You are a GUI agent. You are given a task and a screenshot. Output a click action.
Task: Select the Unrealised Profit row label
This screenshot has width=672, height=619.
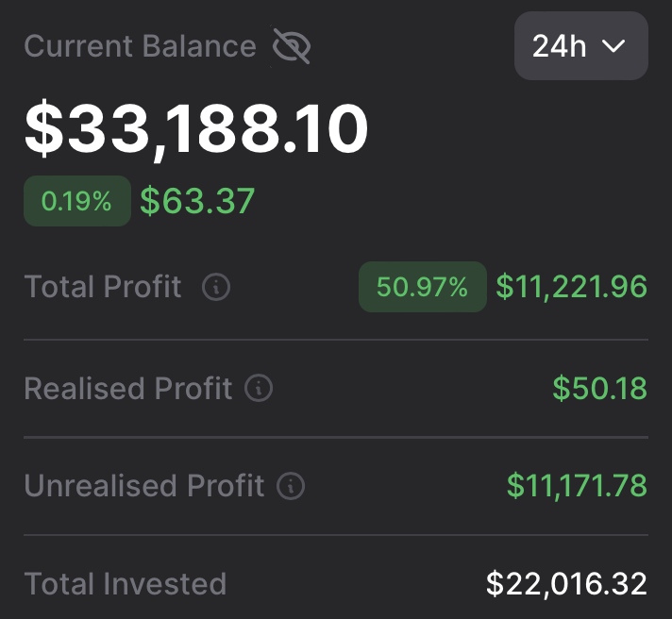coord(144,486)
